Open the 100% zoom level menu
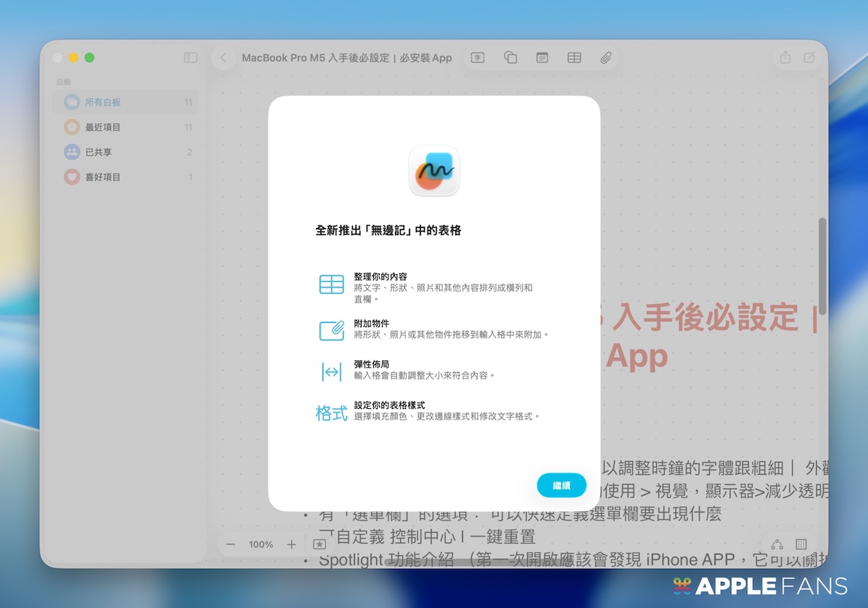 coord(261,544)
